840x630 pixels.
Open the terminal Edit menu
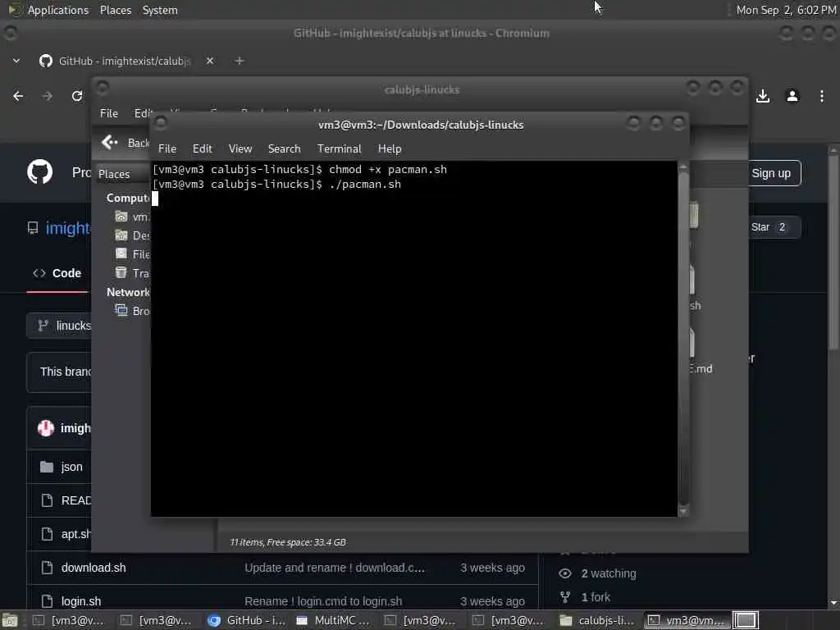pos(202,149)
